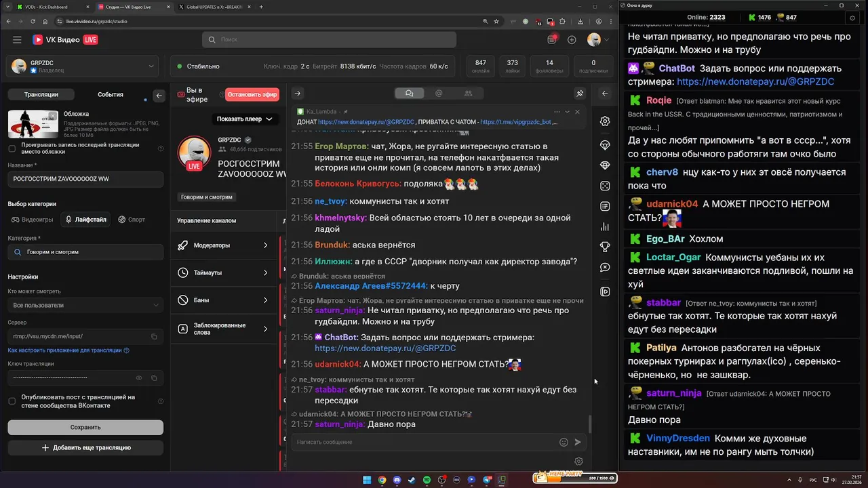
Task: Expand the "Баны" section
Action: click(x=224, y=300)
